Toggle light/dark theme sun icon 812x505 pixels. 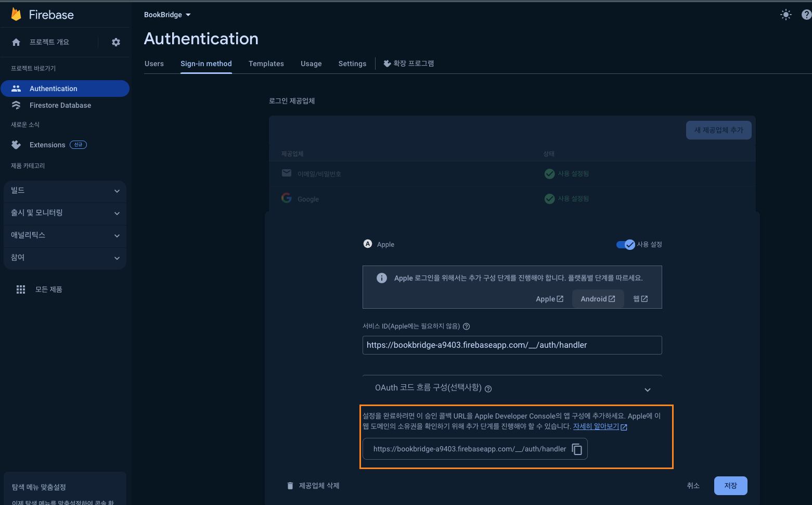click(786, 15)
